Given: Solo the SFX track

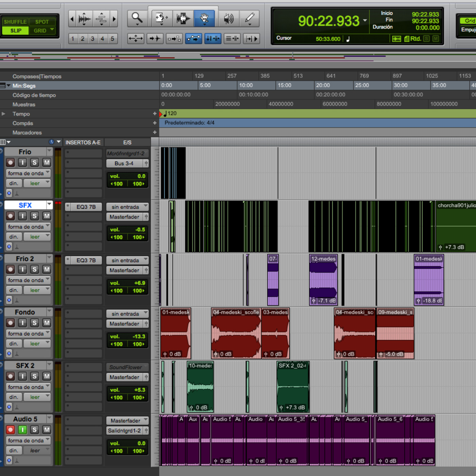Looking at the screenshot, I should (34, 216).
